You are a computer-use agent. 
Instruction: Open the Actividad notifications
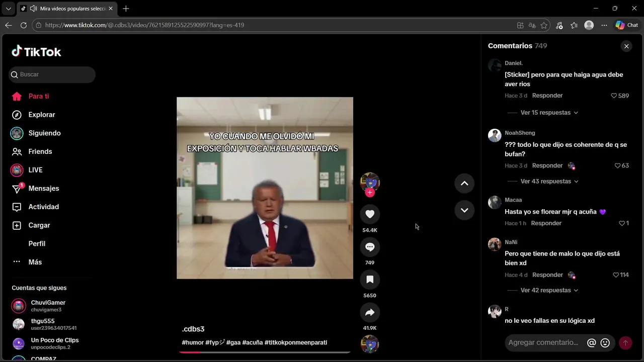[35, 207]
